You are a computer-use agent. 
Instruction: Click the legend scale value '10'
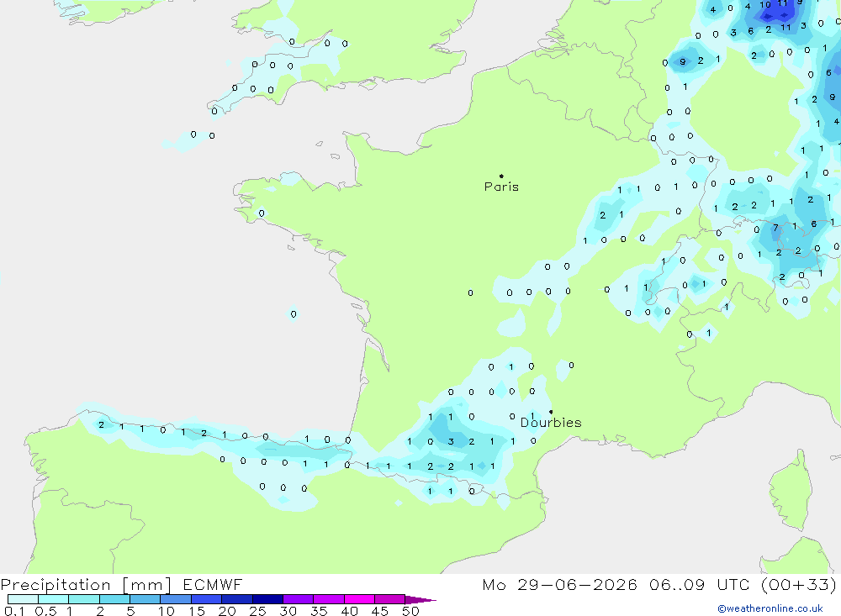(x=167, y=611)
